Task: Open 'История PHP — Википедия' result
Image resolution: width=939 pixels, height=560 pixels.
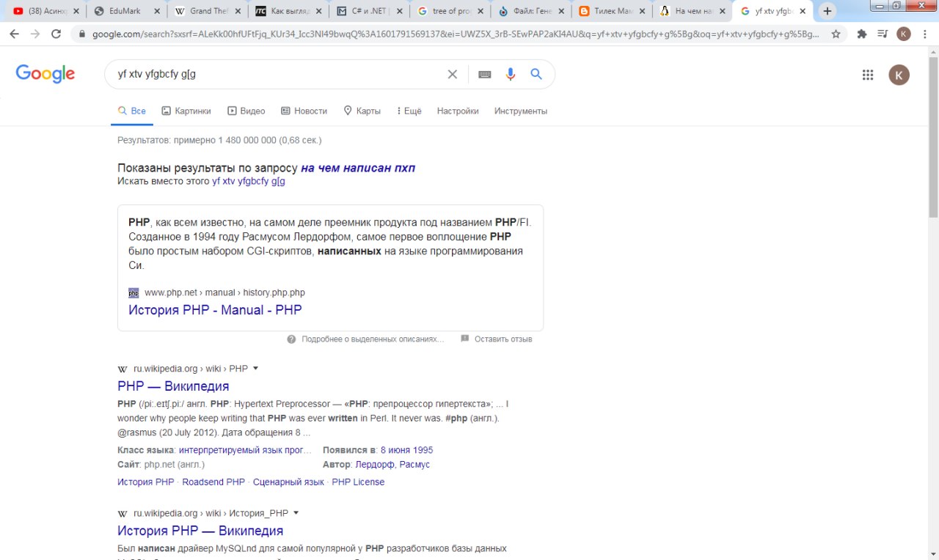Action: pyautogui.click(x=200, y=531)
